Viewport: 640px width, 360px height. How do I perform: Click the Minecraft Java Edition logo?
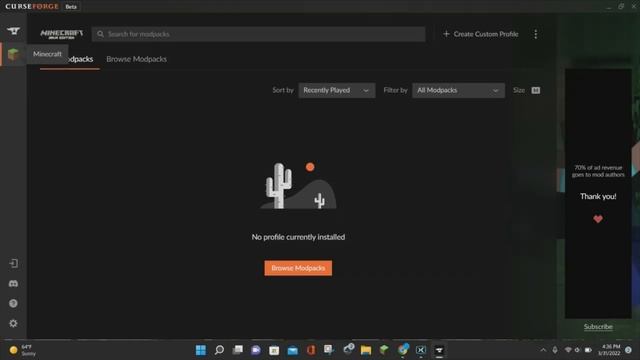pos(62,34)
